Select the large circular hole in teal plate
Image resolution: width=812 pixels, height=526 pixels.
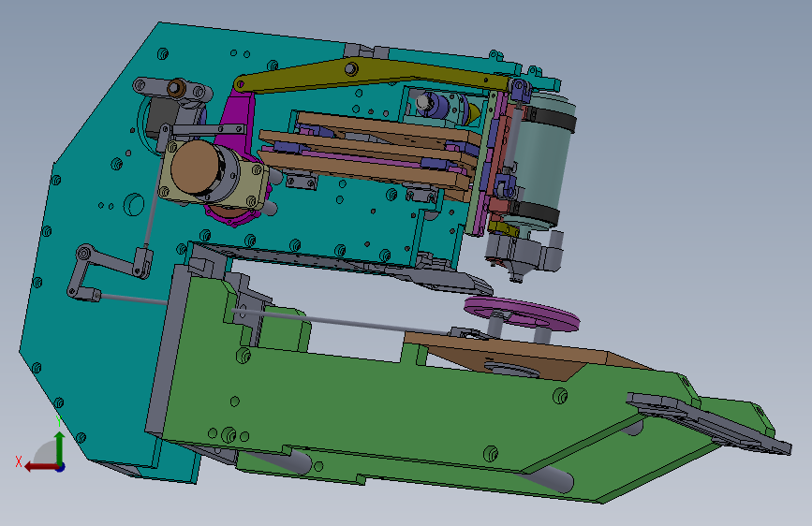point(134,204)
